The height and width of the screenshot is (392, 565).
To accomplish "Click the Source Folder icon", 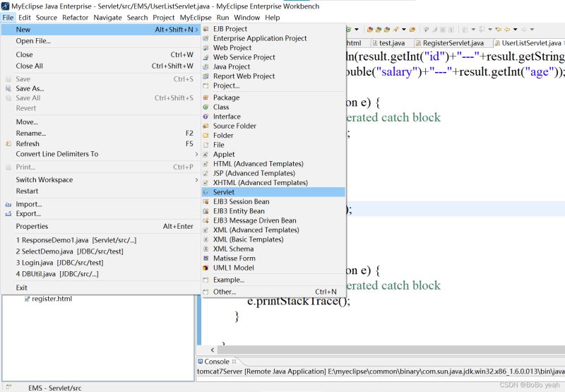I will [206, 126].
